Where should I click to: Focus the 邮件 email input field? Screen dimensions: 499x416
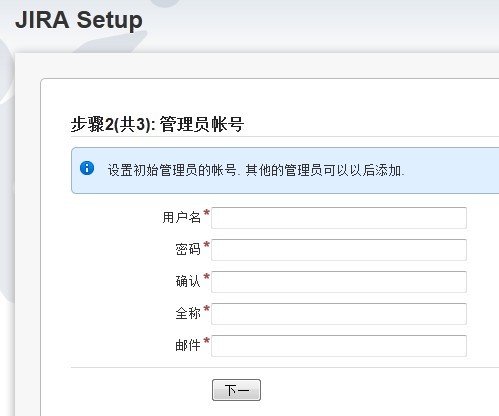click(x=339, y=346)
